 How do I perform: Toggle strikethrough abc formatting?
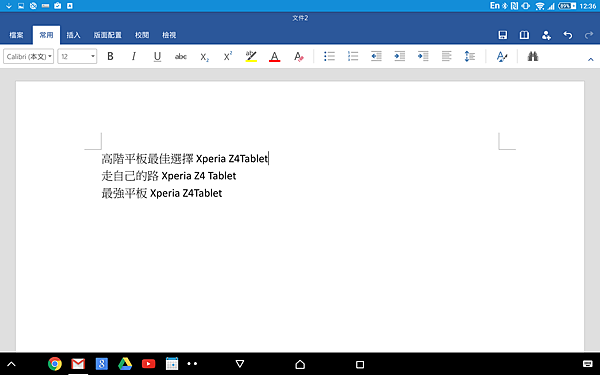[181, 57]
